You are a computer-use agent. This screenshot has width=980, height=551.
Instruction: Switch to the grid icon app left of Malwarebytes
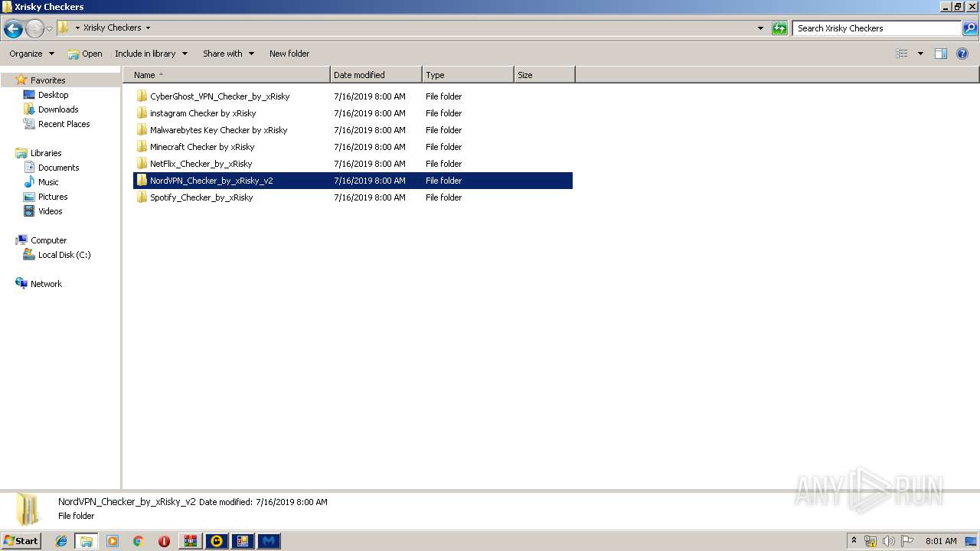pos(243,541)
